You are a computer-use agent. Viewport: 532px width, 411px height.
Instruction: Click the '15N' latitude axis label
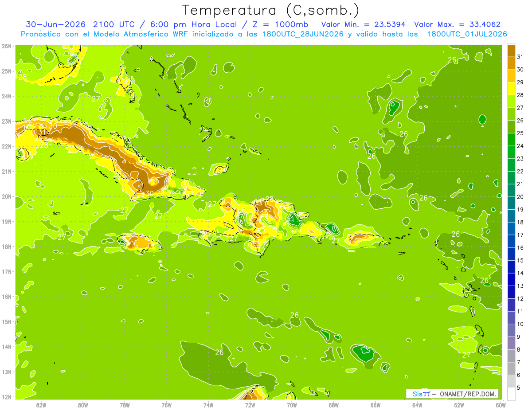(7, 321)
